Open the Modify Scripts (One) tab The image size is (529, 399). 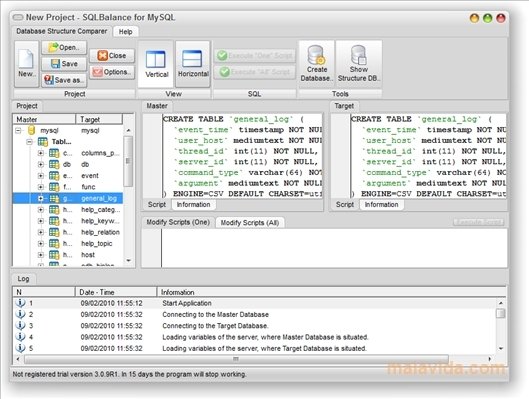[x=178, y=222]
